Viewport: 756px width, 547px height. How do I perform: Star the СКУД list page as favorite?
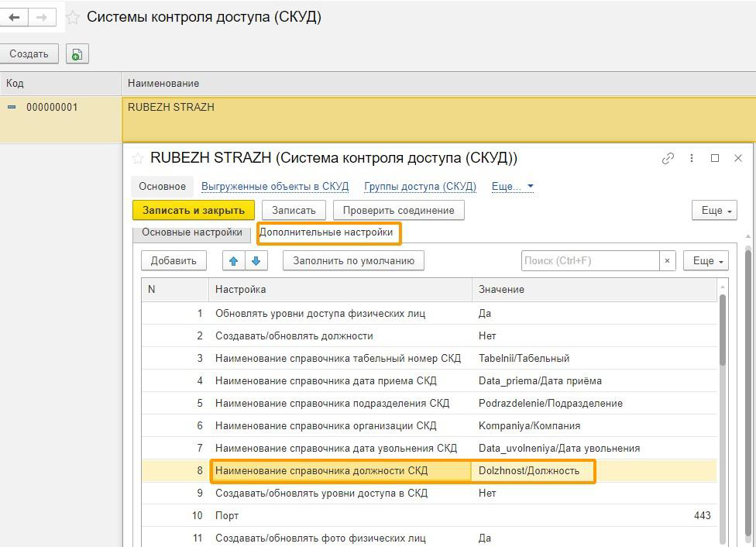click(x=72, y=17)
